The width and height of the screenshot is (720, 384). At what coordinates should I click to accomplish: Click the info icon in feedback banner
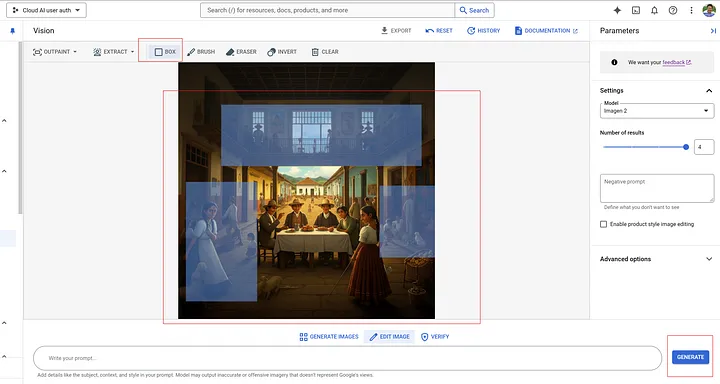pos(614,62)
